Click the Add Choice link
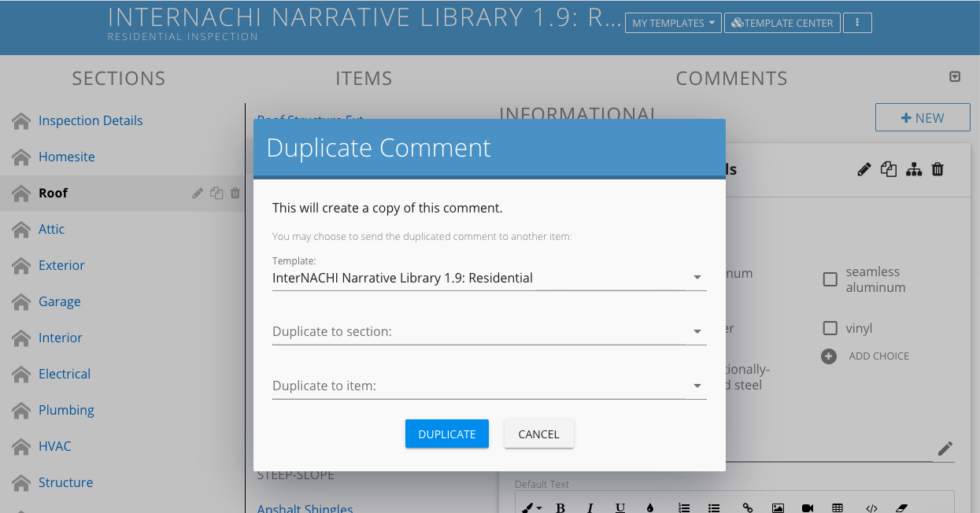 pyautogui.click(x=879, y=356)
